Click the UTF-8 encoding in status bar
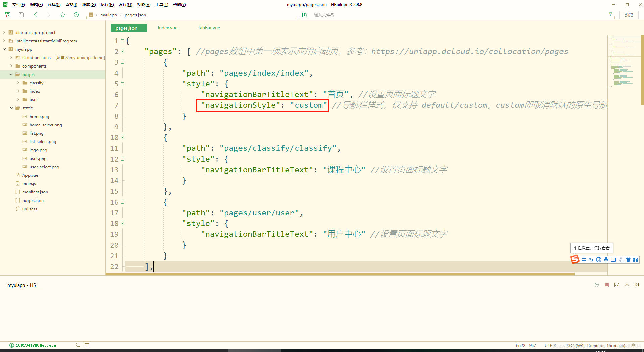Screen dimensions: 644x352 pos(550,345)
